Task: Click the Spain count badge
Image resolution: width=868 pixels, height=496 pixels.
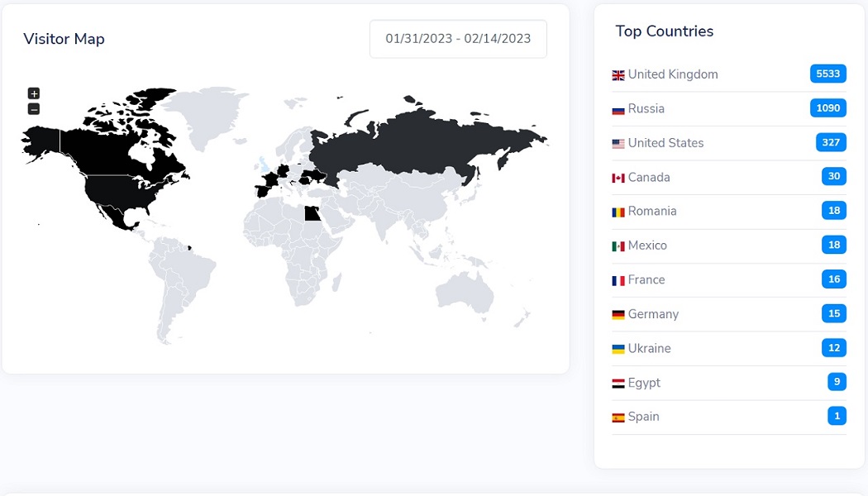Action: tap(837, 417)
